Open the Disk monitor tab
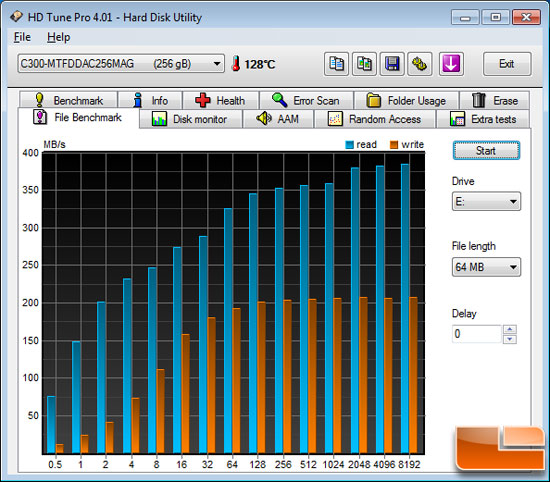 [x=190, y=119]
